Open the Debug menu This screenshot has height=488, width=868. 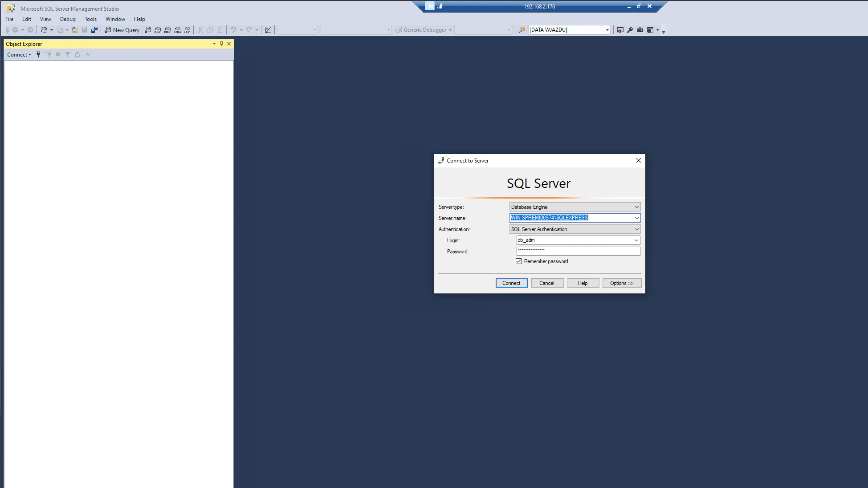click(68, 19)
